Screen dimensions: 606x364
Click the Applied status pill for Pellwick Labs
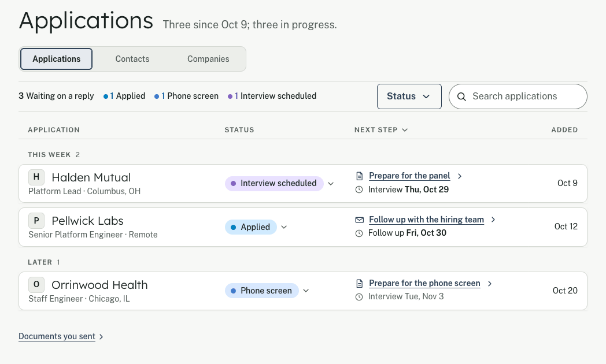point(250,227)
